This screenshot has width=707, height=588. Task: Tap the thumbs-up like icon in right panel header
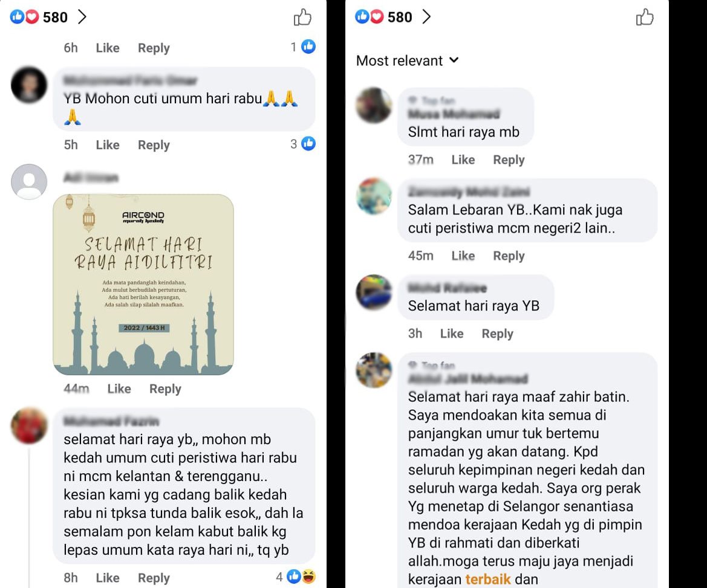pos(644,17)
